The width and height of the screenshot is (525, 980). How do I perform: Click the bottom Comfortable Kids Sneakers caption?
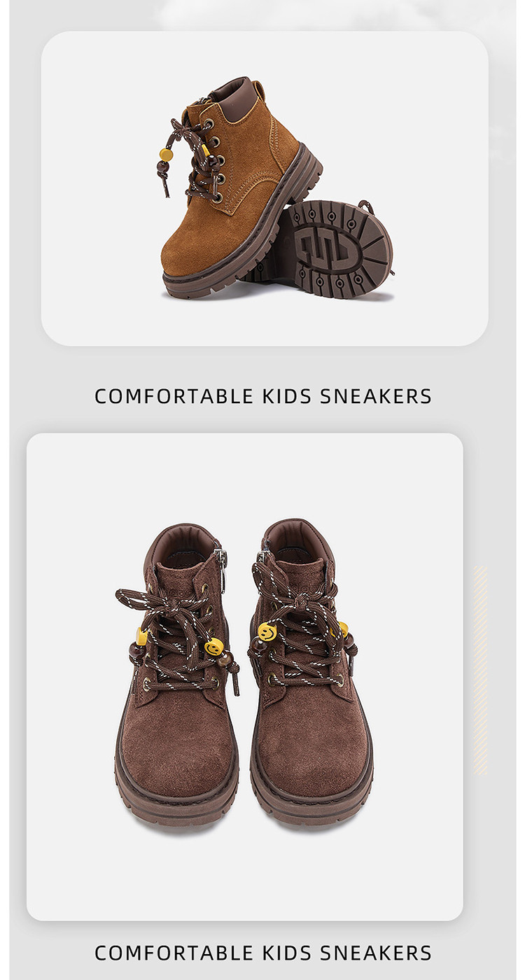tap(263, 953)
